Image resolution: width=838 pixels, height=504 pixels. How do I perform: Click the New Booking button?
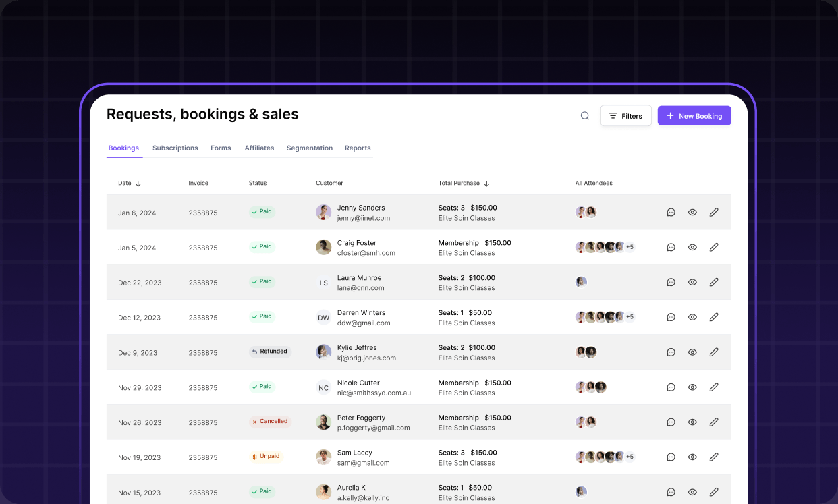pos(694,116)
